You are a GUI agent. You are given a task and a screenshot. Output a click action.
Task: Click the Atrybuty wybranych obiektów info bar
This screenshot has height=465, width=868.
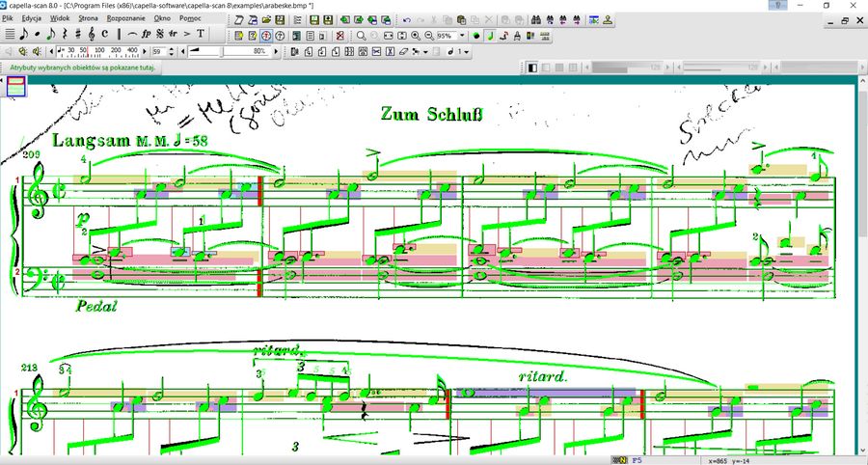click(83, 68)
